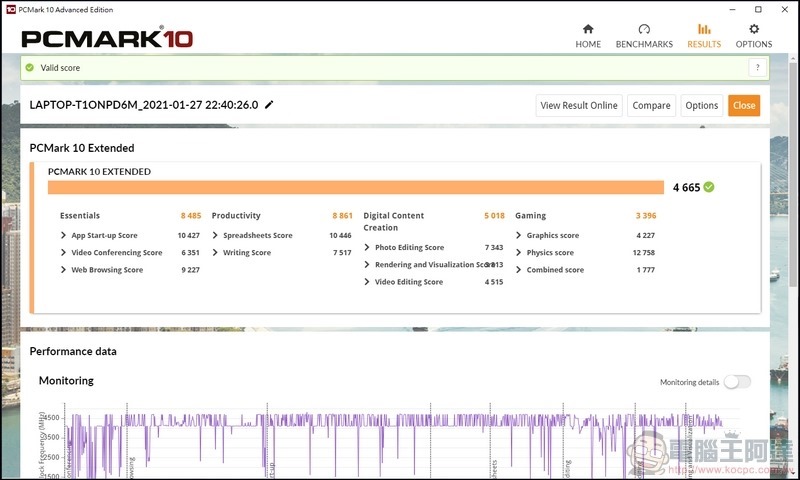Click the Photo Editing value 7 343

pyautogui.click(x=493, y=247)
